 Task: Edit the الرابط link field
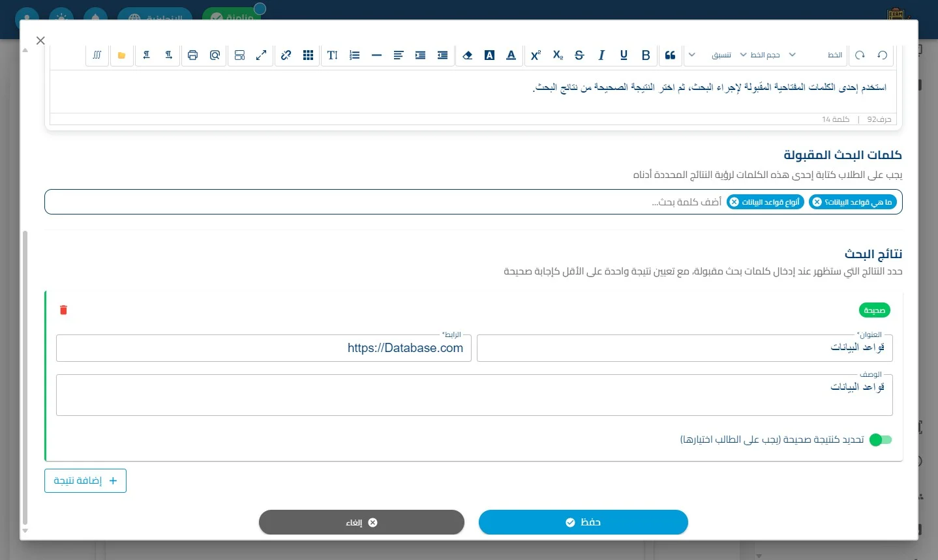point(264,348)
